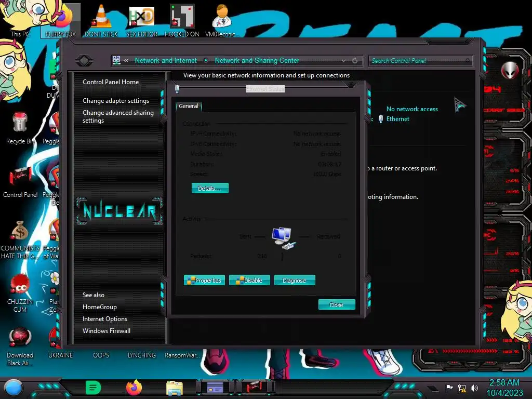Click the breadcrumb back chevrons
This screenshot has height=399, width=532.
coord(126,60)
